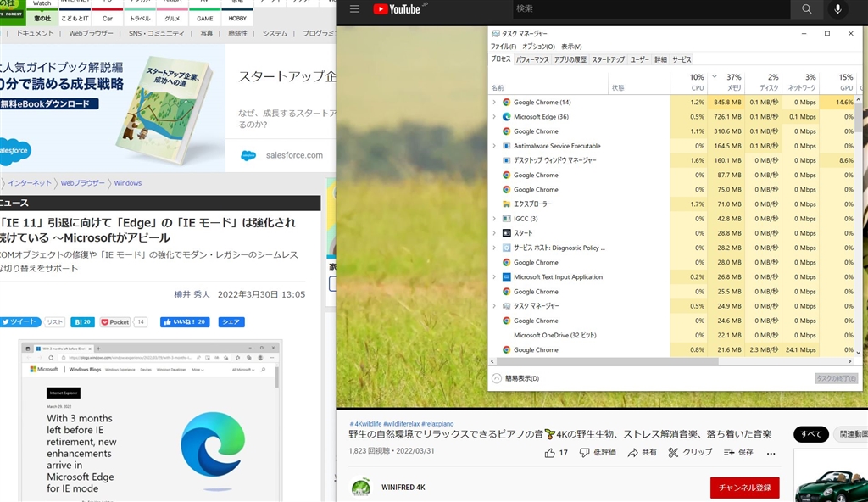This screenshot has width=868, height=502.
Task: Open the WINIFRED 4K channel name link
Action: click(403, 488)
